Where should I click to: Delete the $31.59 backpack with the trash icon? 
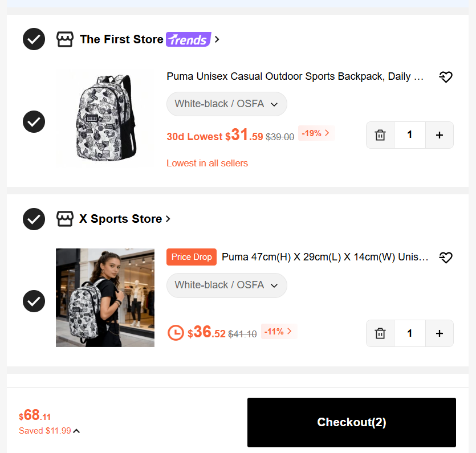(380, 135)
